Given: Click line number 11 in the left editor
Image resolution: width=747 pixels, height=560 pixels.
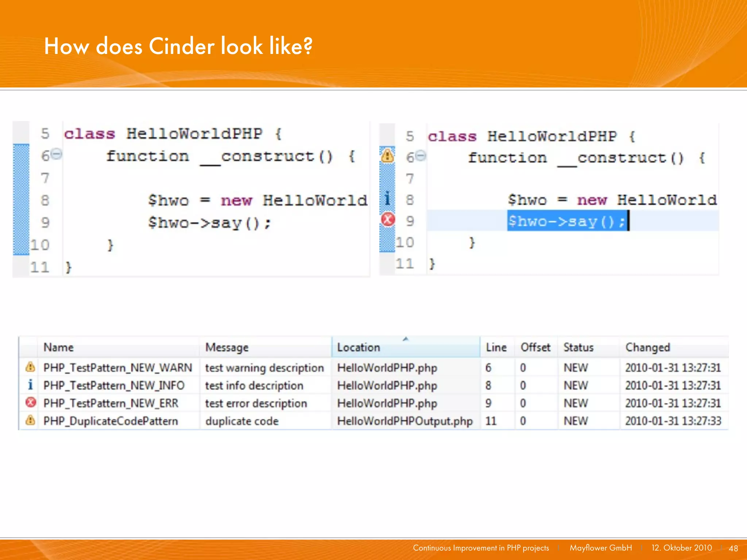Looking at the screenshot, I should coord(39,267).
